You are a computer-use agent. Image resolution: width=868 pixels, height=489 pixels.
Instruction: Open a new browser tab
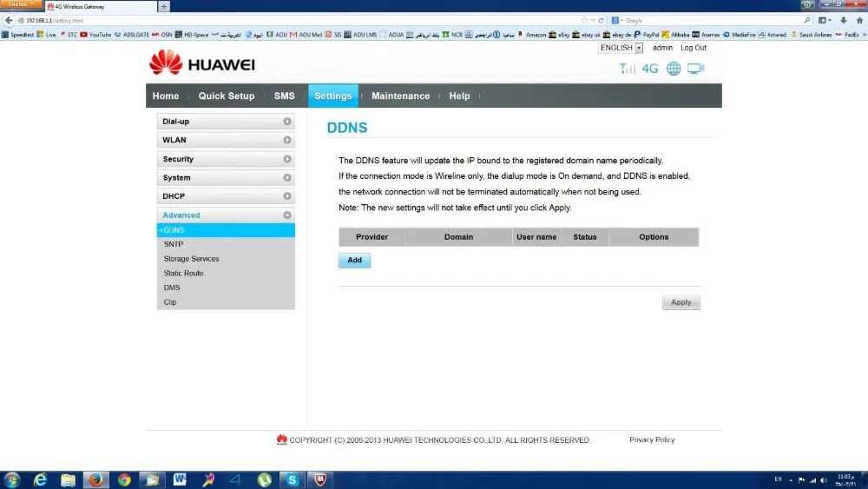pyautogui.click(x=164, y=7)
